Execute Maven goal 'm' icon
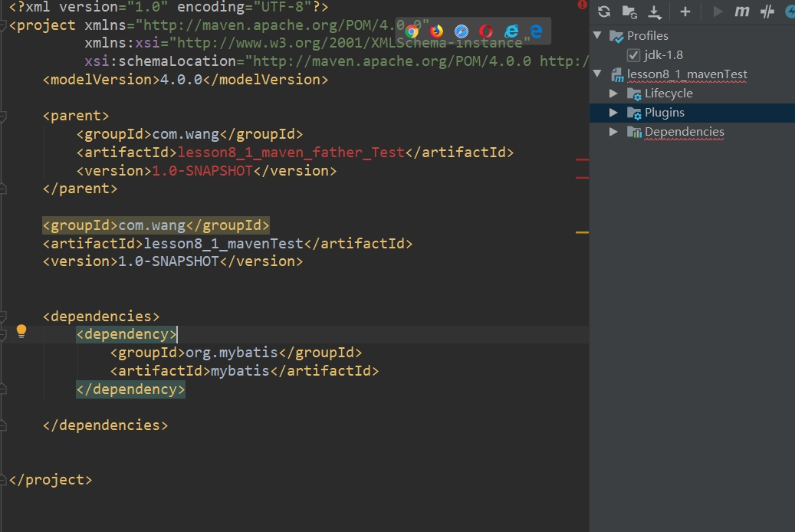Image resolution: width=795 pixels, height=532 pixels. (742, 11)
